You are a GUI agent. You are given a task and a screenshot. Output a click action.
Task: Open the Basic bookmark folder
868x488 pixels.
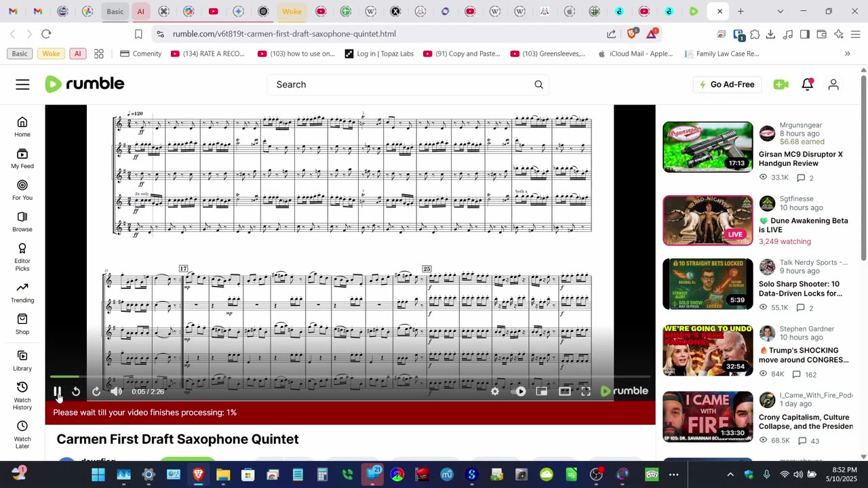pyautogui.click(x=20, y=54)
